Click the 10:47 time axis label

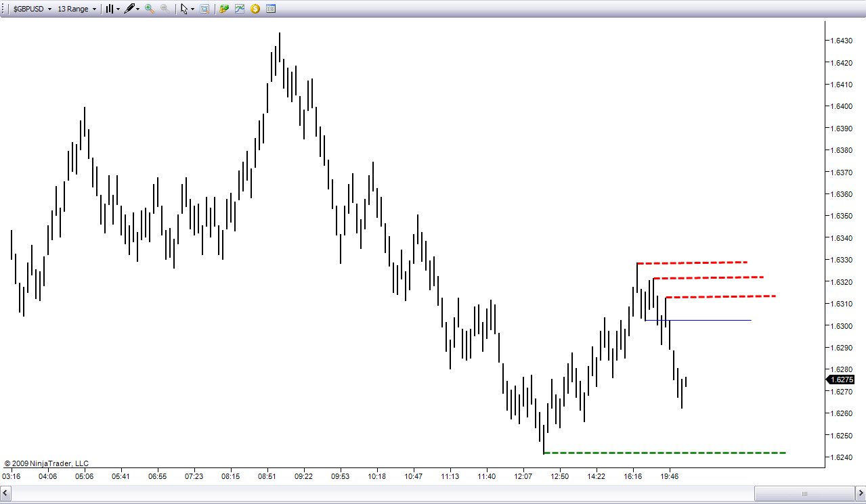coord(414,476)
